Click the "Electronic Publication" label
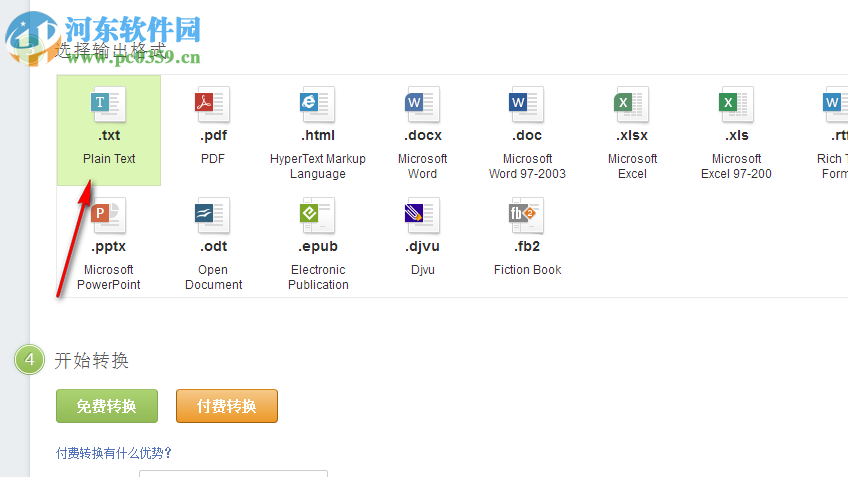This screenshot has height=477, width=848. [318, 277]
